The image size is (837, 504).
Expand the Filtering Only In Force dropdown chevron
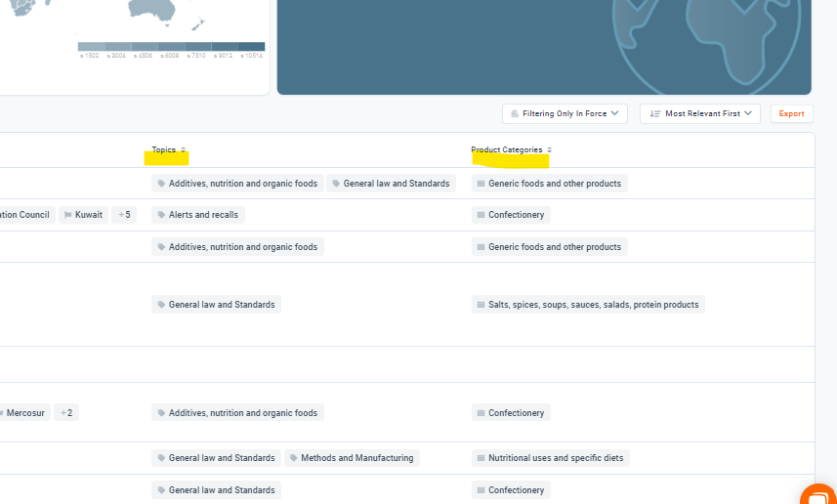point(615,114)
